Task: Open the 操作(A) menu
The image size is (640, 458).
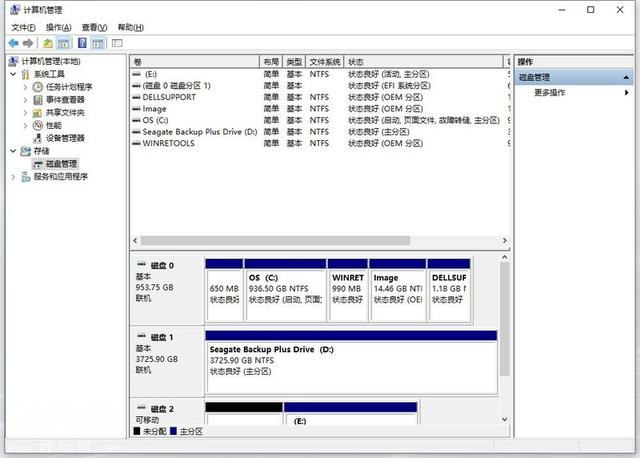Action: coord(58,27)
